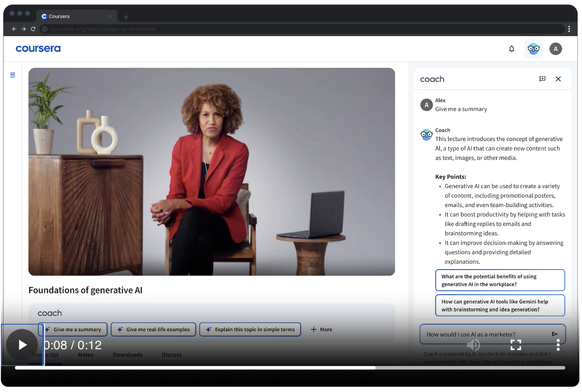Choose Explain this topic in simple terms
The height and width of the screenshot is (392, 582).
[250, 329]
